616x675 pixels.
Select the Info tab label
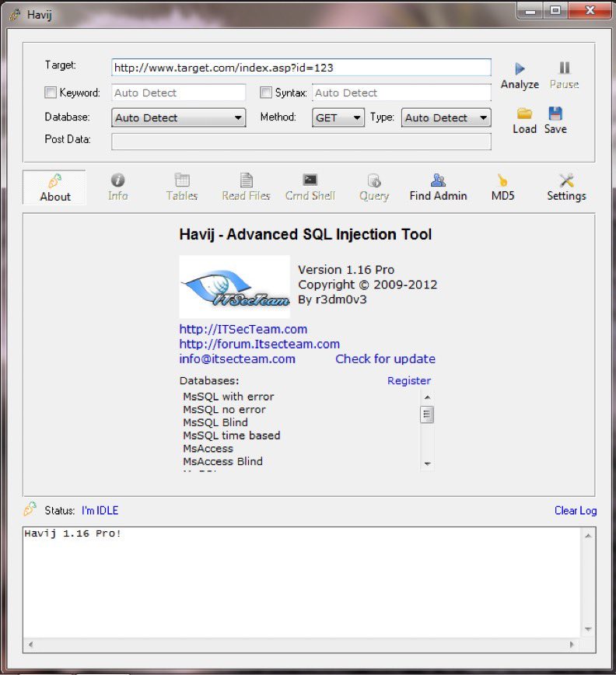pos(118,196)
